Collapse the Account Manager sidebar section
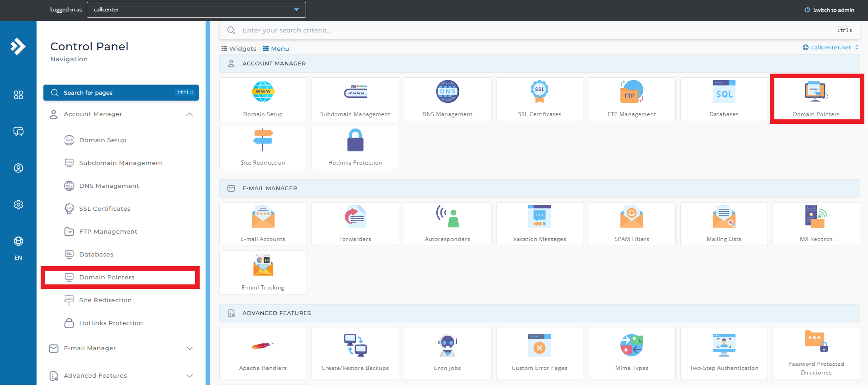Screen dimensions: 868x385 tap(190, 114)
